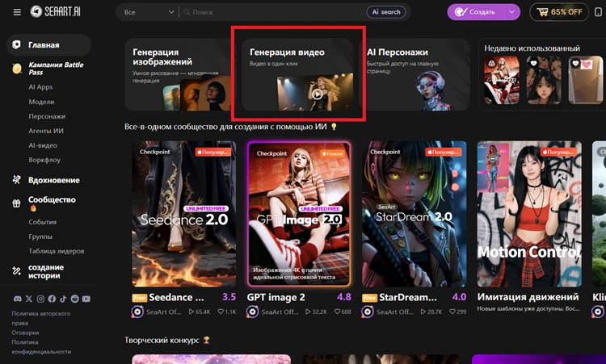Open the 'Все' category dropdown
The width and height of the screenshot is (606, 364).
coord(149,12)
